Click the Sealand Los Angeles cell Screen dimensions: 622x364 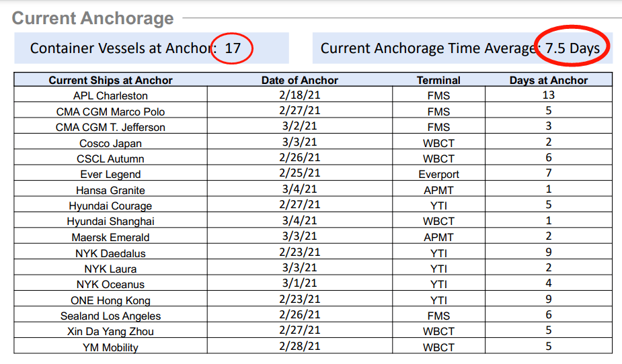tap(110, 316)
